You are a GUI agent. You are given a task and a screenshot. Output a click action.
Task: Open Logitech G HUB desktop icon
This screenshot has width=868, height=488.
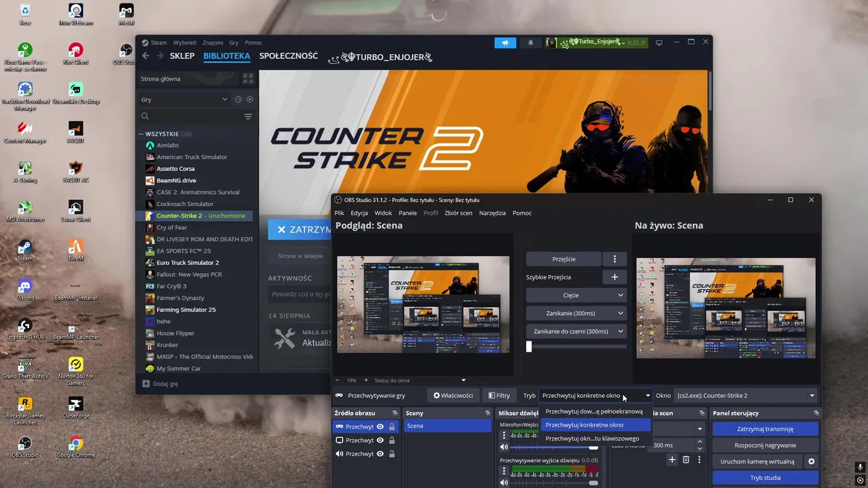click(25, 329)
